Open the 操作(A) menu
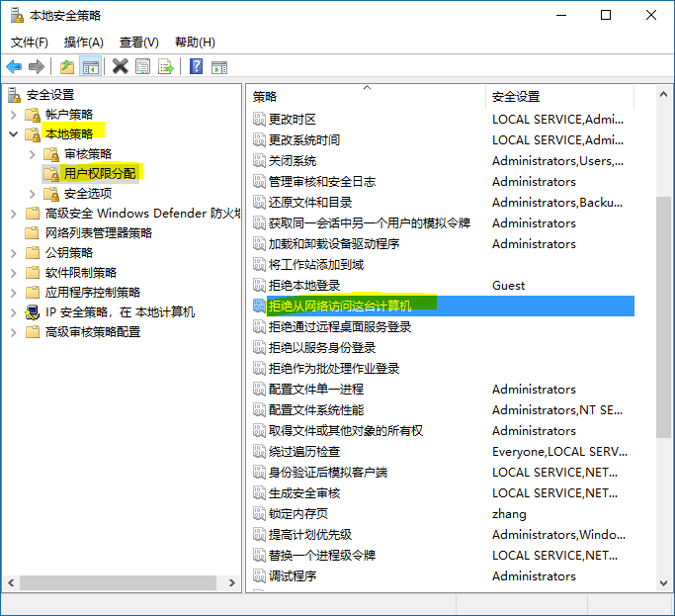The width and height of the screenshot is (675, 616). pos(83,43)
